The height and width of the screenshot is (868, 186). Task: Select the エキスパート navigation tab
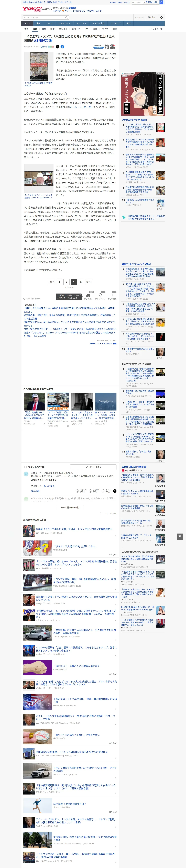coord(64,23)
